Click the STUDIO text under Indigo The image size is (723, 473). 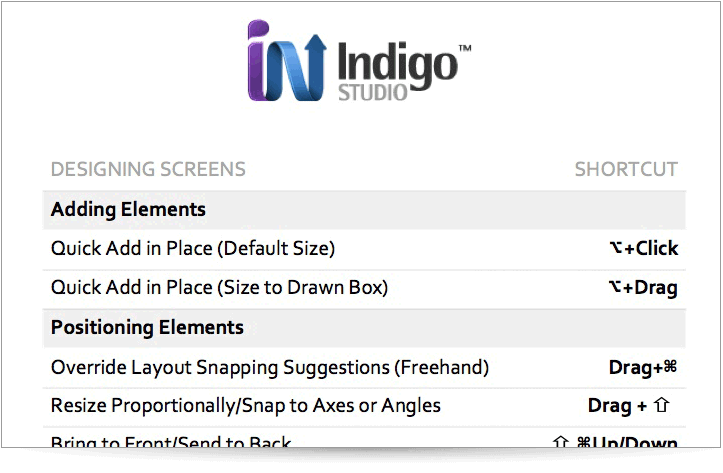pos(373,93)
